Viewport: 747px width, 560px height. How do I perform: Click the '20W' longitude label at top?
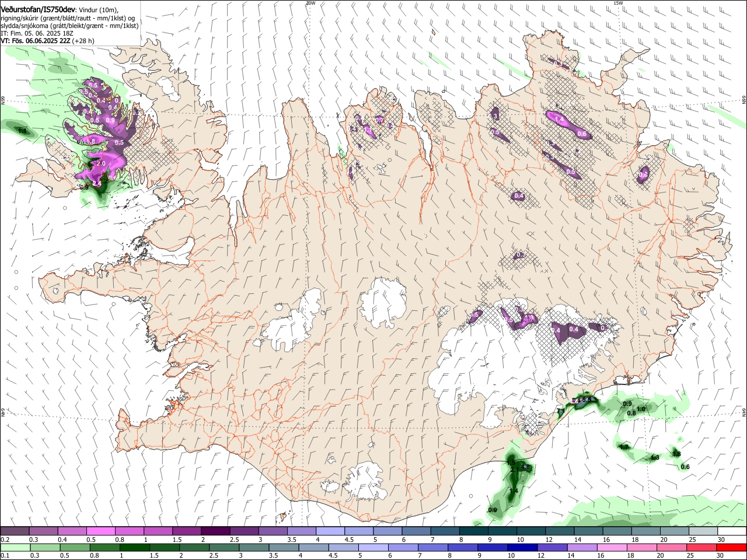[x=310, y=3]
